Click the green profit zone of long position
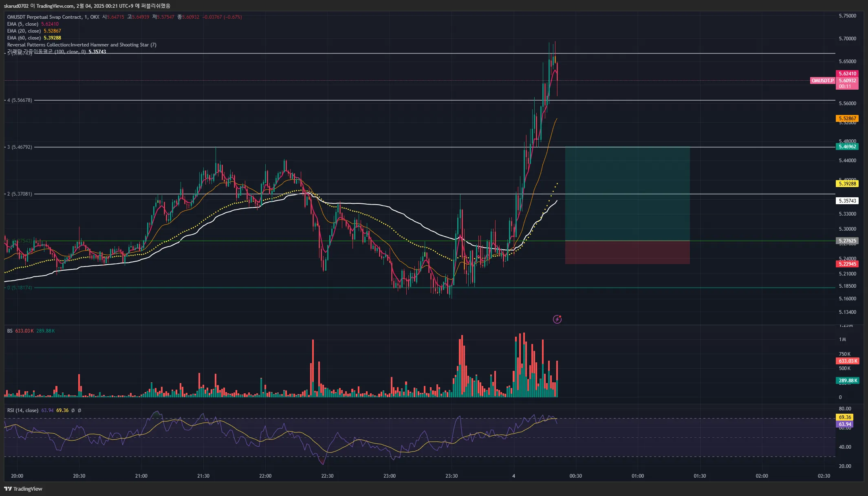 click(x=627, y=194)
